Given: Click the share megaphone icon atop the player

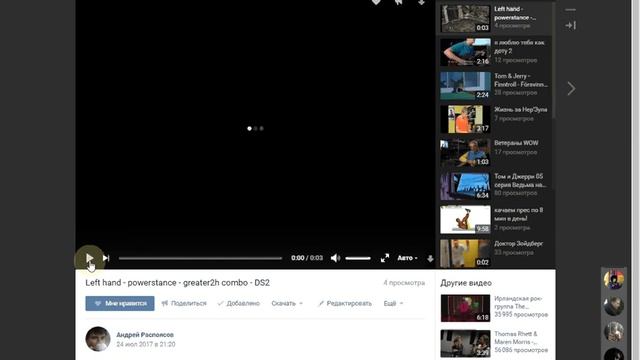Looking at the screenshot, I should pos(399,2).
